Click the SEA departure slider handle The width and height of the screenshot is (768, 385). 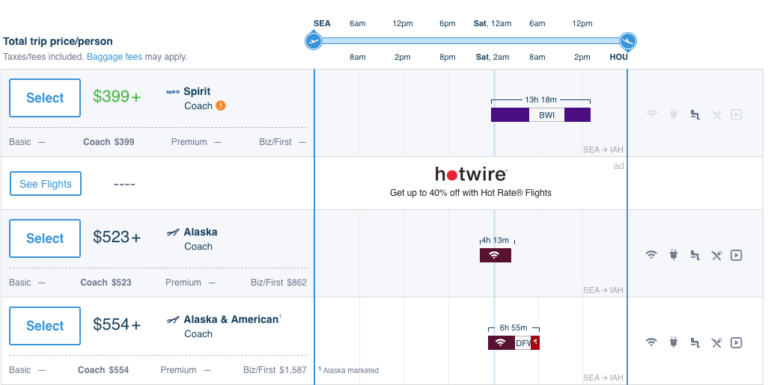click(x=313, y=41)
